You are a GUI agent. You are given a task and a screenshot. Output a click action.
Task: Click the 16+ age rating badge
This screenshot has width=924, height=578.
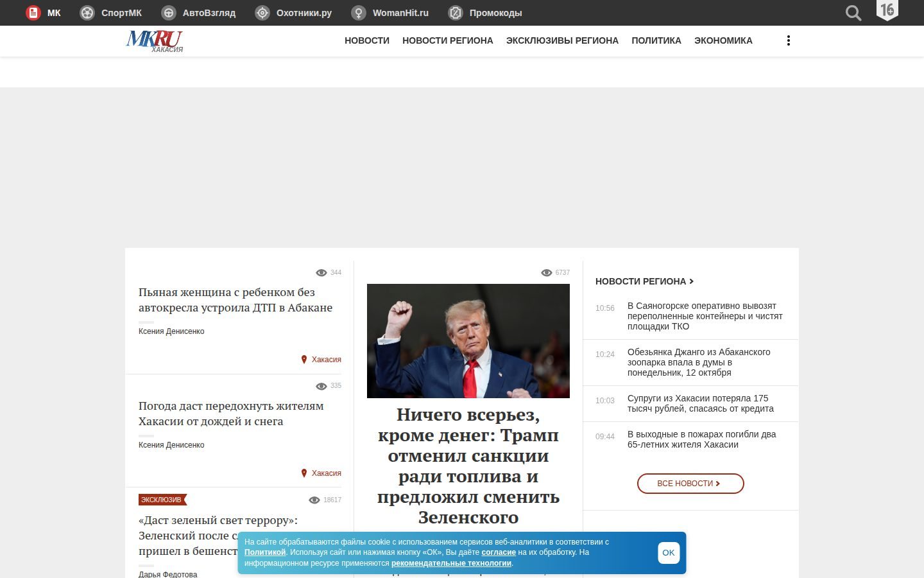tap(887, 10)
